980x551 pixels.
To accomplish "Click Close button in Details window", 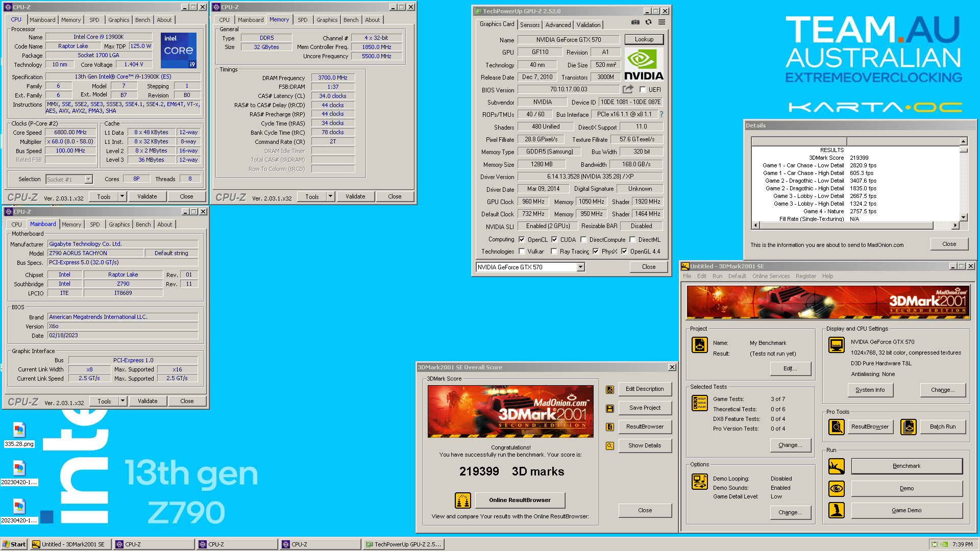I will pos(949,244).
